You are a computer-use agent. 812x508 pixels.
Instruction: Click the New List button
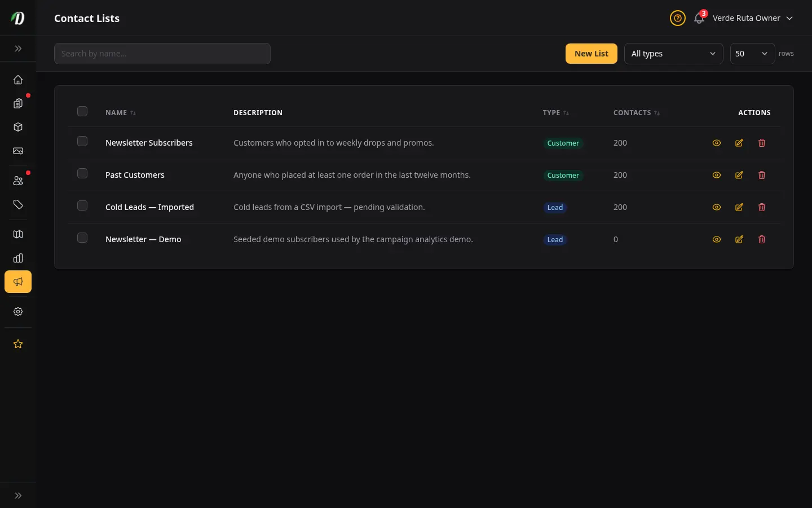(x=592, y=54)
